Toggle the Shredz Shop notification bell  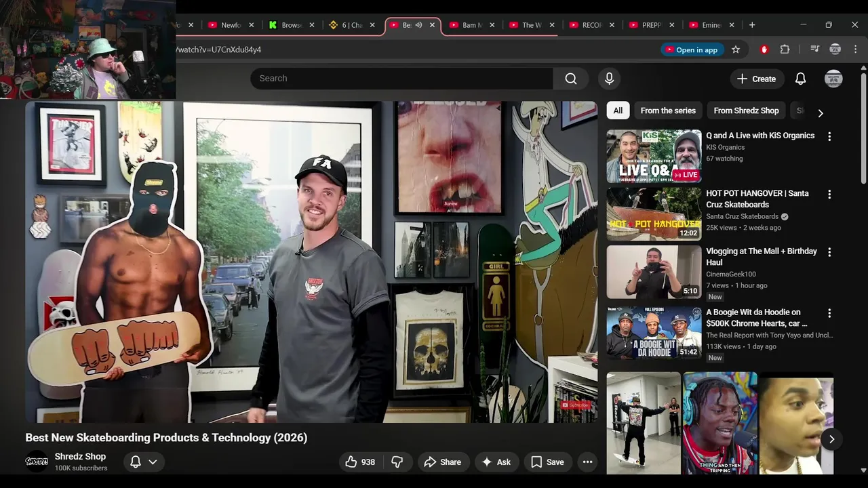[x=136, y=462]
